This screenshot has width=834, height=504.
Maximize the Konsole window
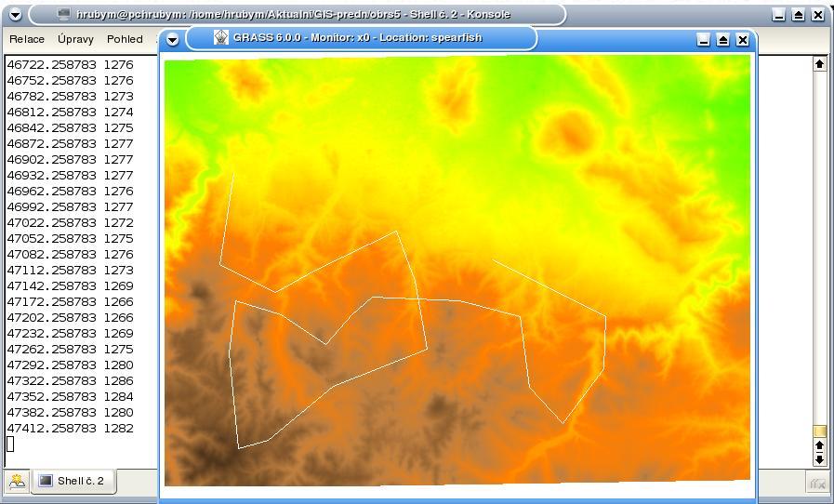(799, 15)
